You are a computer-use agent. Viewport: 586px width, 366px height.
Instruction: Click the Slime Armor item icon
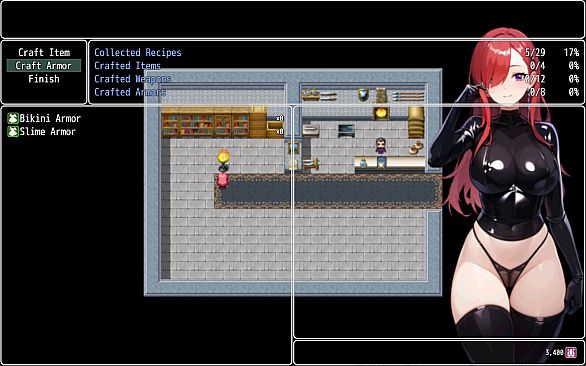13,132
